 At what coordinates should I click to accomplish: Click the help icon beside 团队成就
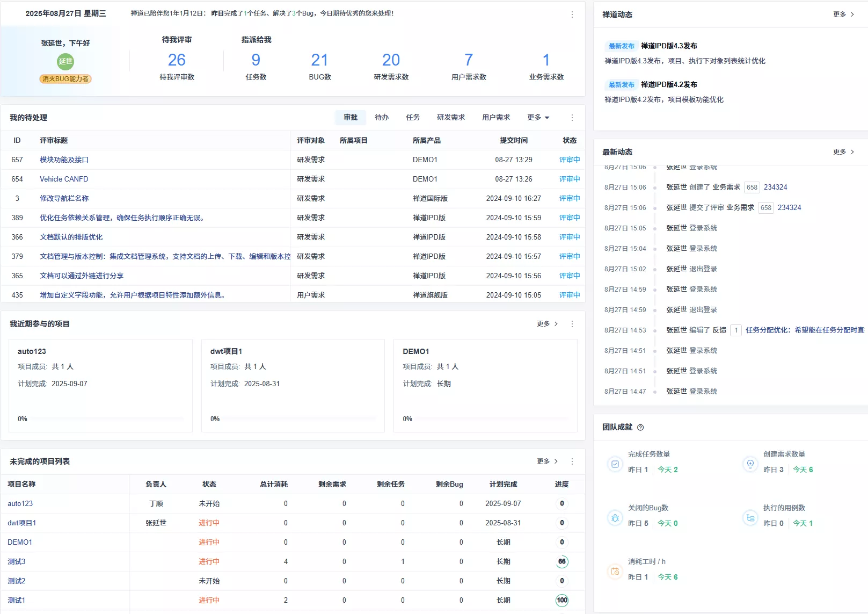[640, 428]
